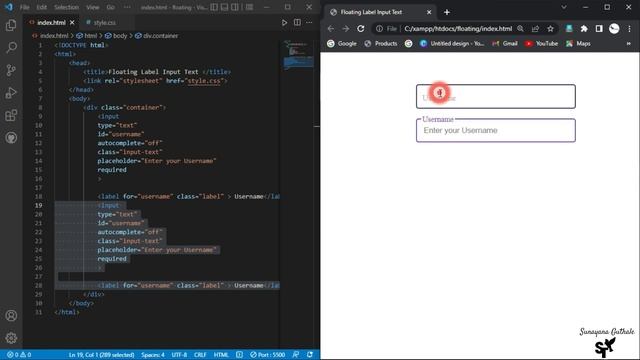Show the hidden menus via the ellipsis
The image size is (640, 360).
coord(127,7)
